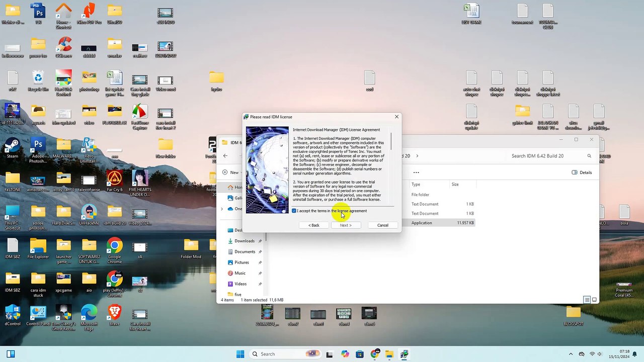Open Videos in Explorer sidebar
This screenshot has width=644, height=362.
pyautogui.click(x=240, y=284)
